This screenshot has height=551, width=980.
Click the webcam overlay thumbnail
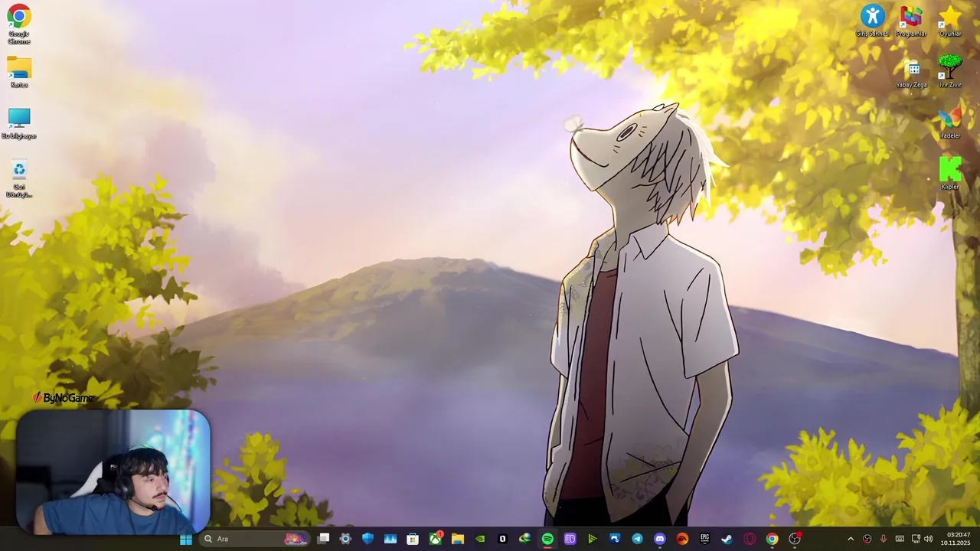click(x=113, y=471)
